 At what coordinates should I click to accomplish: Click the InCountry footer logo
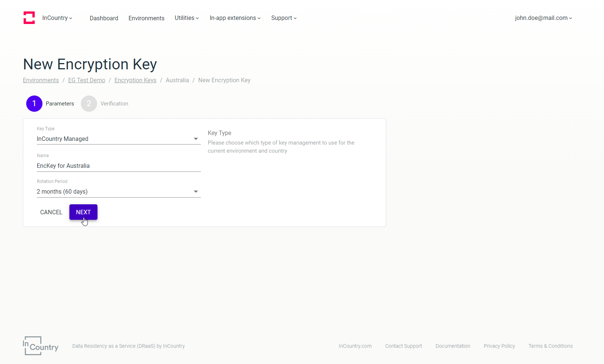(41, 346)
